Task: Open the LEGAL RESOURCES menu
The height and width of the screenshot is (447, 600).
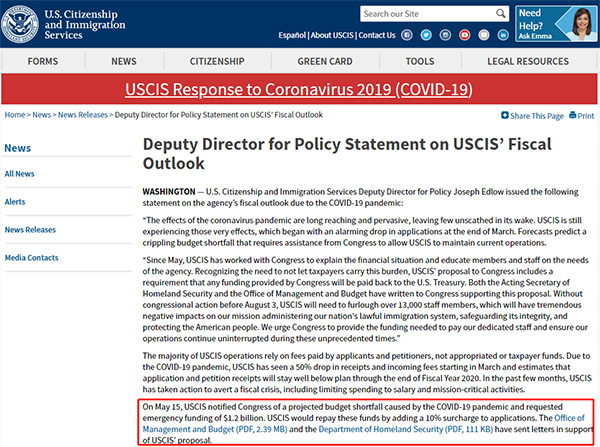Action: 528,61
